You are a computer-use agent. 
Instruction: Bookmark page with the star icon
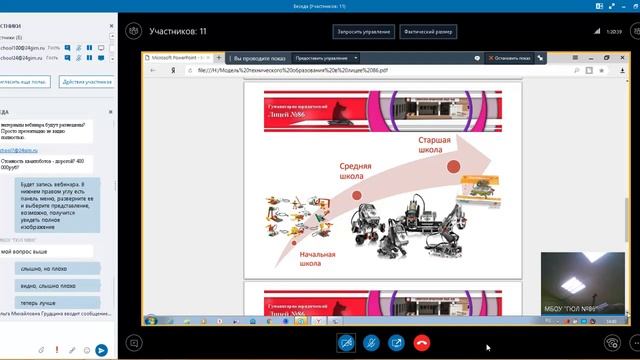(x=601, y=70)
